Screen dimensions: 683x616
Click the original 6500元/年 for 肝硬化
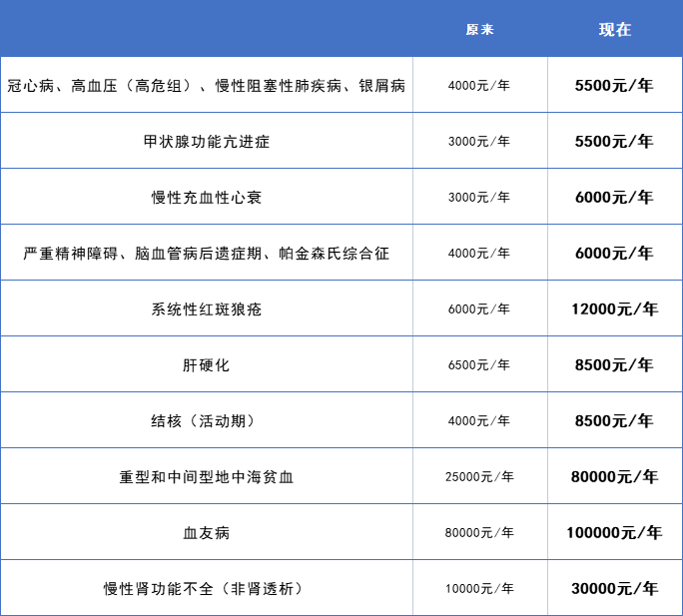click(x=479, y=365)
